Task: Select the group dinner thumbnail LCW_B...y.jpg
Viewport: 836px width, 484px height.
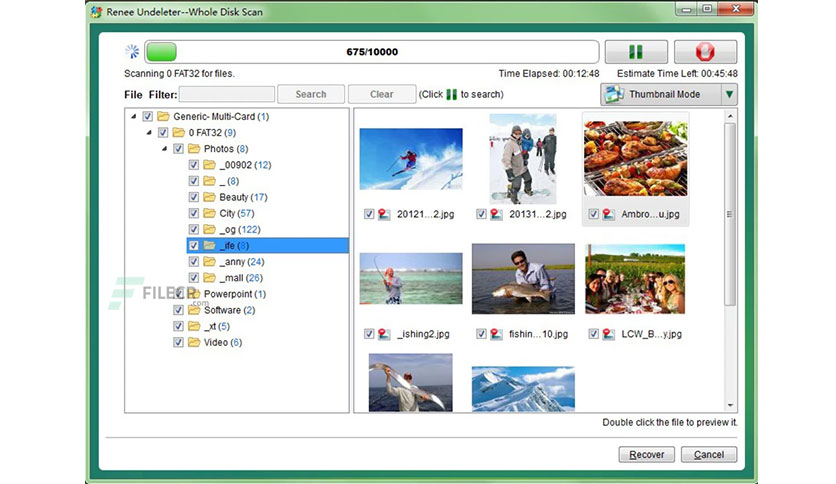Action: coord(635,279)
